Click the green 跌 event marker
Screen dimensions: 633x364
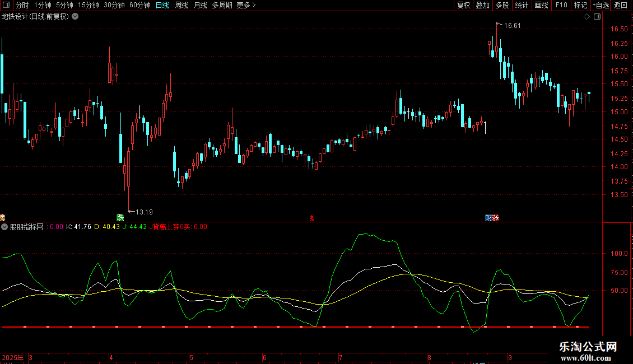[x=120, y=217]
